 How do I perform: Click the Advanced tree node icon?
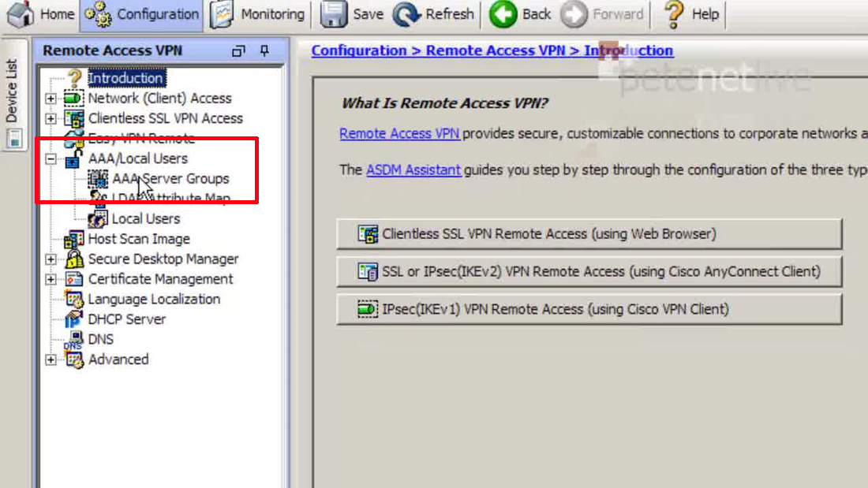pyautogui.click(x=73, y=359)
